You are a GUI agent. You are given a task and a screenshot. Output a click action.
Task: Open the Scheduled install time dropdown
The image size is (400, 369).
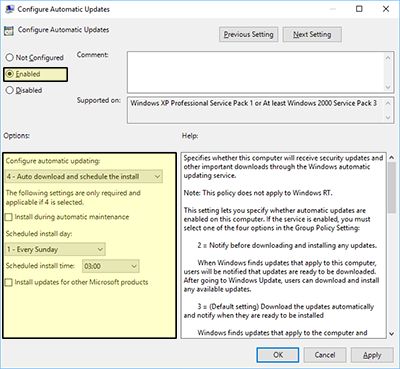coord(111,266)
